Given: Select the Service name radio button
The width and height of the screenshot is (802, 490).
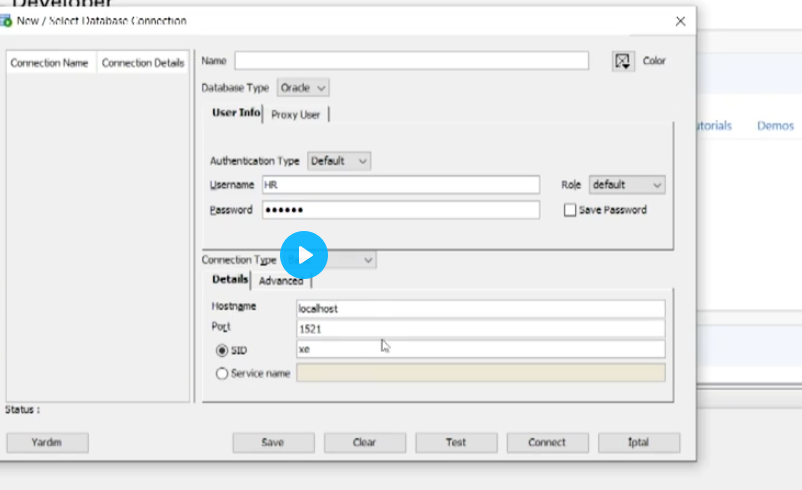Looking at the screenshot, I should pyautogui.click(x=221, y=373).
